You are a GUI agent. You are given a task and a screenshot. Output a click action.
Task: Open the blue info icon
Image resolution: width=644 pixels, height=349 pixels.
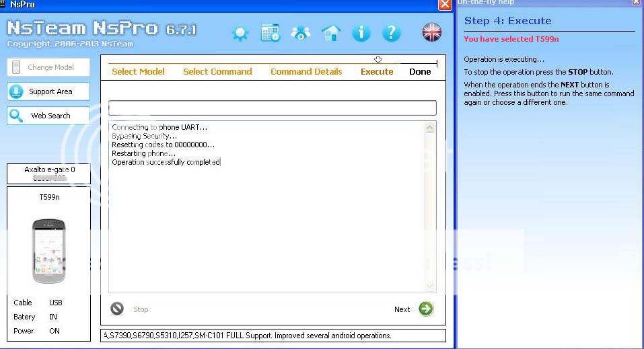point(361,33)
